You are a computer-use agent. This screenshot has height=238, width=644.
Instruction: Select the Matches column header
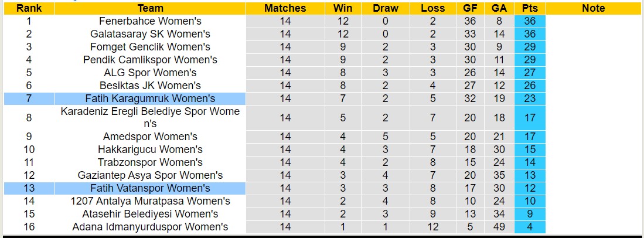(x=285, y=8)
